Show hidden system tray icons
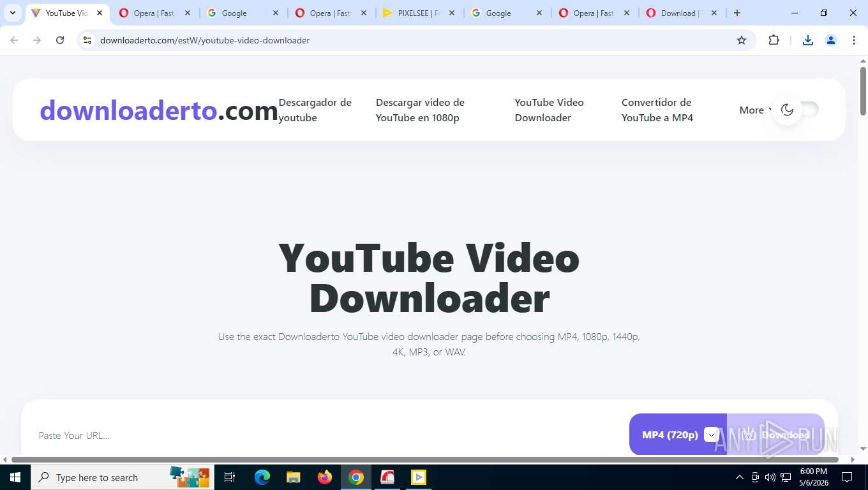 point(740,477)
